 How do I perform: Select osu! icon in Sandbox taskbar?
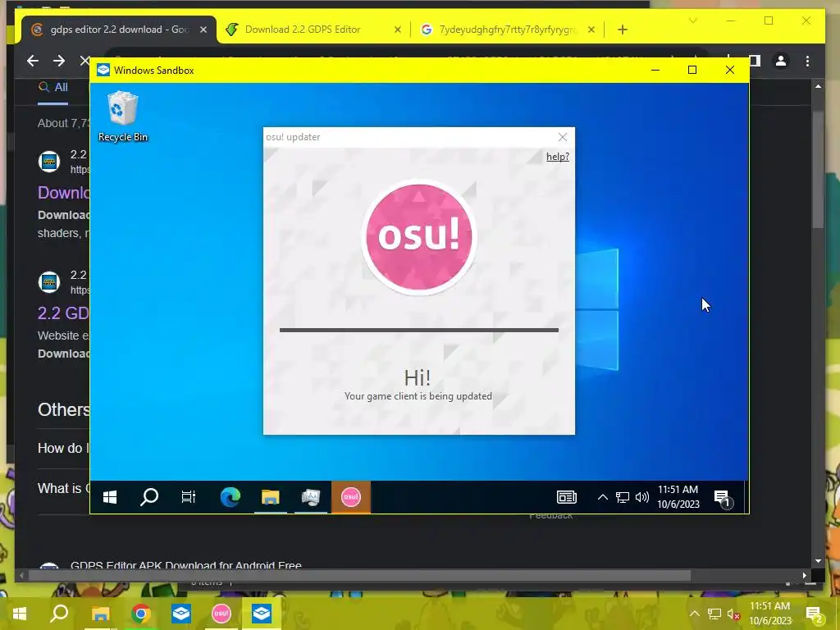tap(351, 497)
